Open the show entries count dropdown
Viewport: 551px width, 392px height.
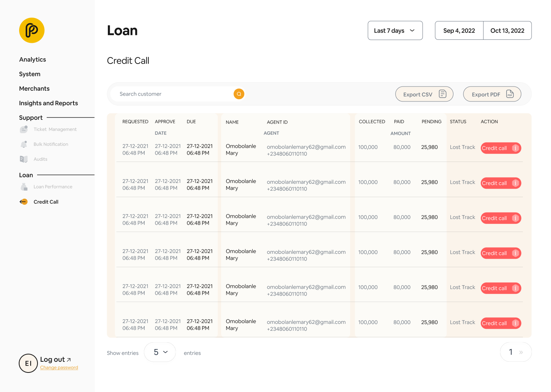[160, 352]
